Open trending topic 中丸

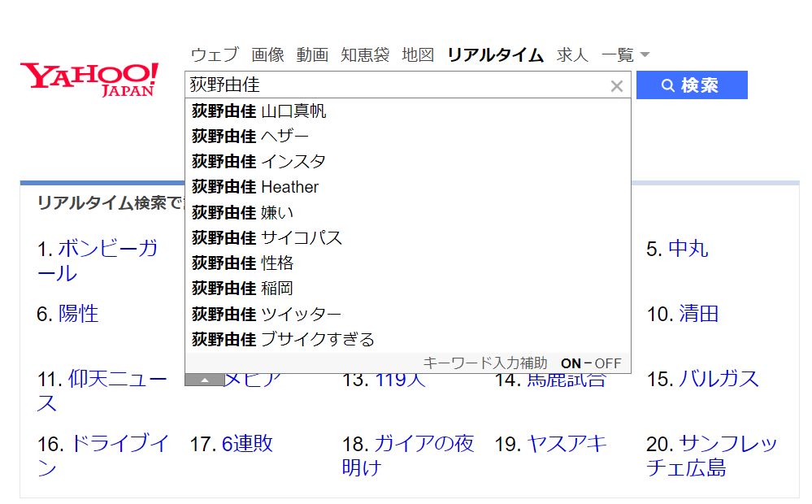click(688, 249)
